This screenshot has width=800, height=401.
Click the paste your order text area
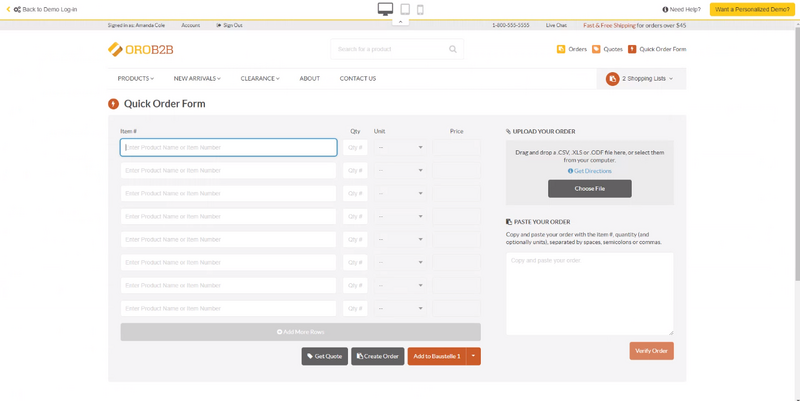(589, 292)
